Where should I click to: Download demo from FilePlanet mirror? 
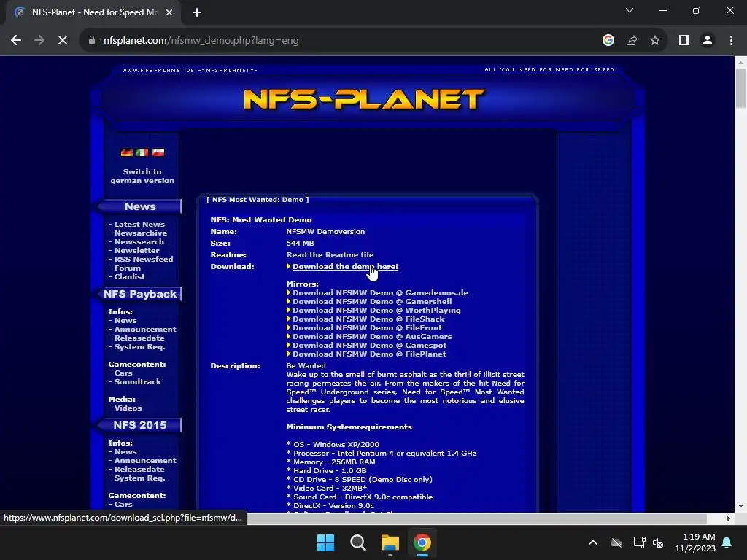click(x=369, y=354)
